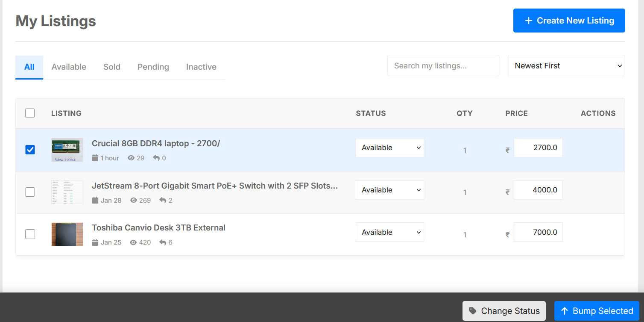Click the reply arrow icon on Toshiba listing
The image size is (644, 322).
[x=163, y=242]
